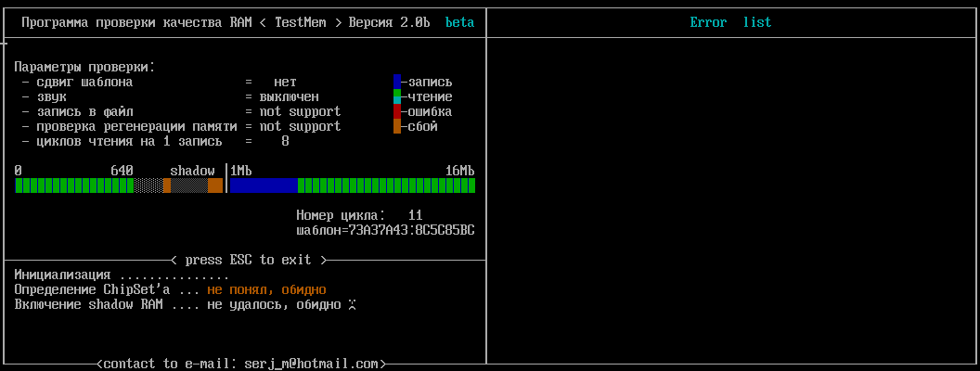Image resolution: width=980 pixels, height=371 pixels.
Task: Click the 'циклов чтения на 1 запись' row
Action: click(x=156, y=142)
